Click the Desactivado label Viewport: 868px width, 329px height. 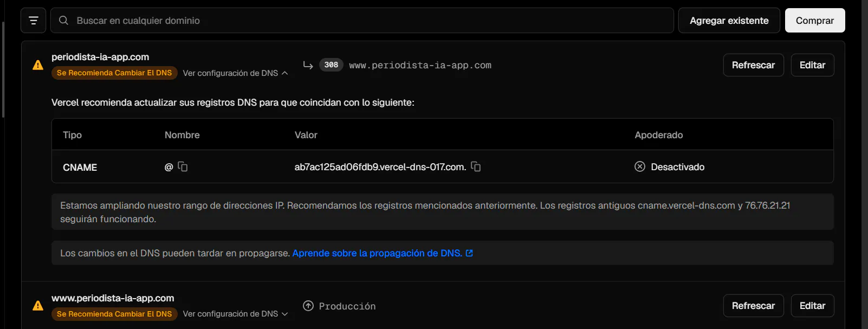[678, 167]
